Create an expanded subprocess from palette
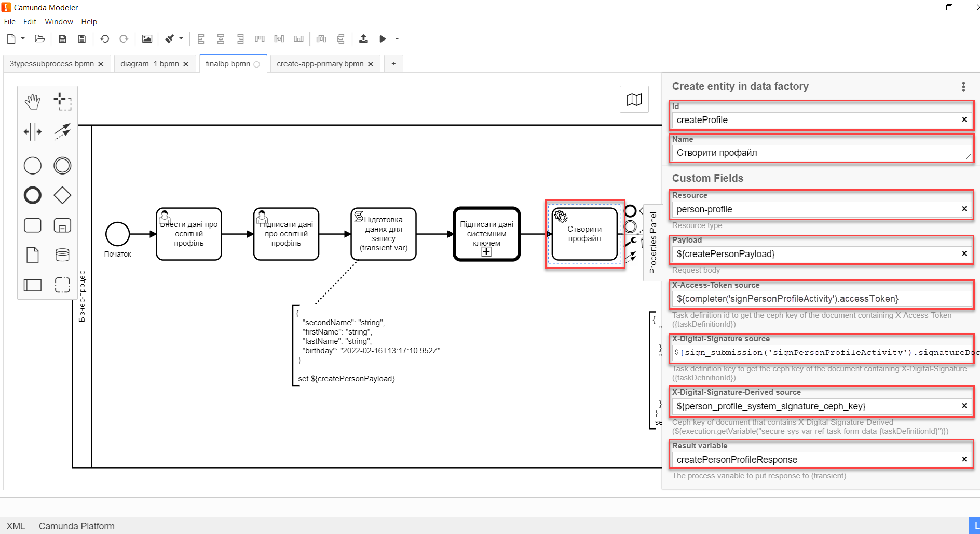Image resolution: width=980 pixels, height=534 pixels. [62, 225]
